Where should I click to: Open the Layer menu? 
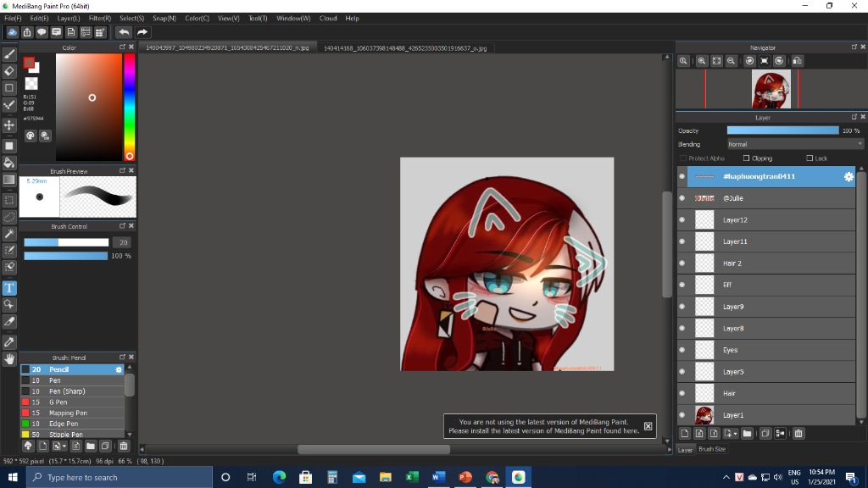click(69, 19)
